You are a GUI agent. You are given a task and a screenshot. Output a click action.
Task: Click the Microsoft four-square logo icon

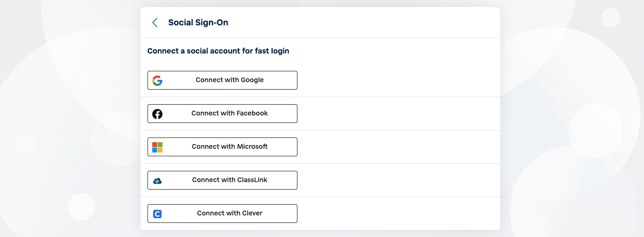tap(157, 147)
